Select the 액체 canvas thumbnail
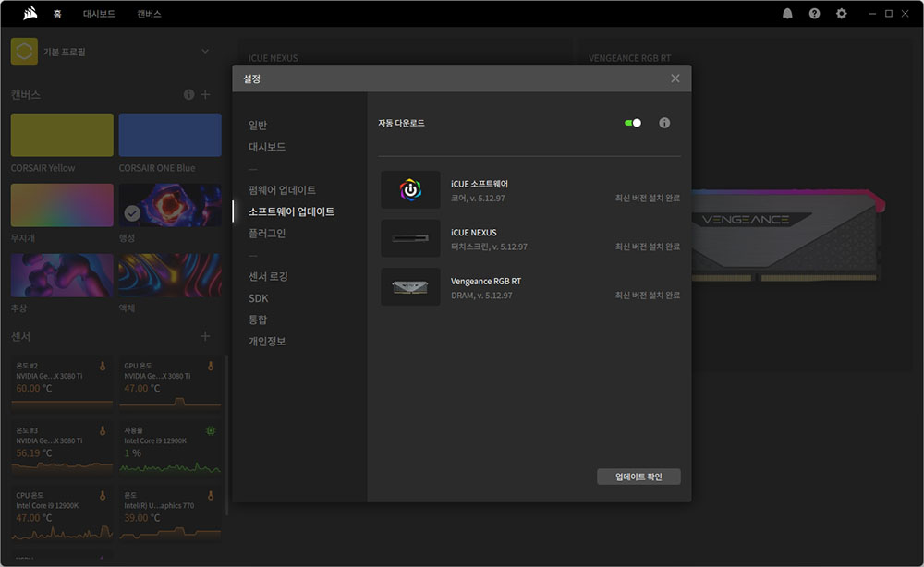 click(170, 275)
